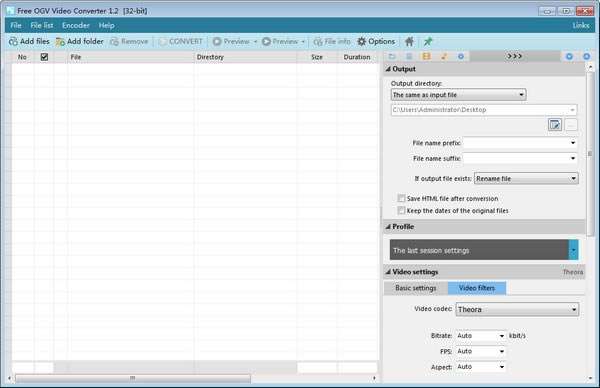Open the Aspect combo box
The image size is (600, 388).
[481, 367]
